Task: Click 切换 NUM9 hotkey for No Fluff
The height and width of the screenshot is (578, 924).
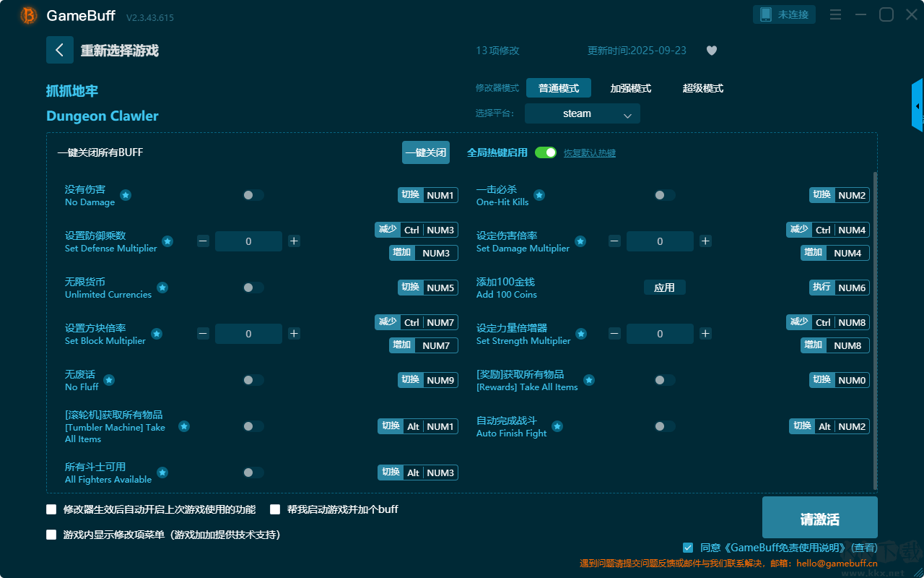Action: coord(428,380)
